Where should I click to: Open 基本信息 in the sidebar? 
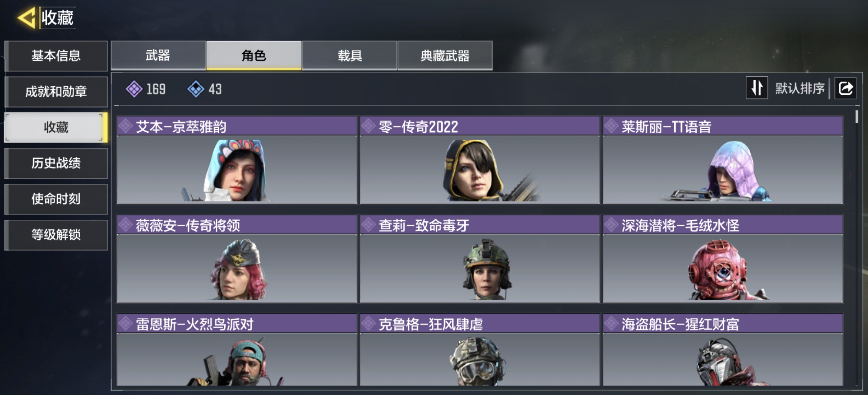click(56, 56)
